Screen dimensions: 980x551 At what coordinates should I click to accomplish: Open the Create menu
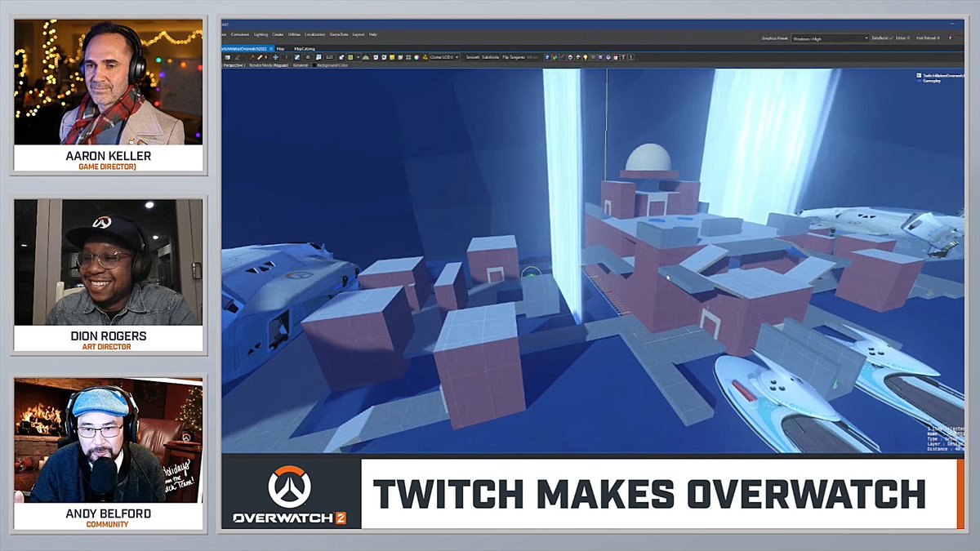(278, 35)
